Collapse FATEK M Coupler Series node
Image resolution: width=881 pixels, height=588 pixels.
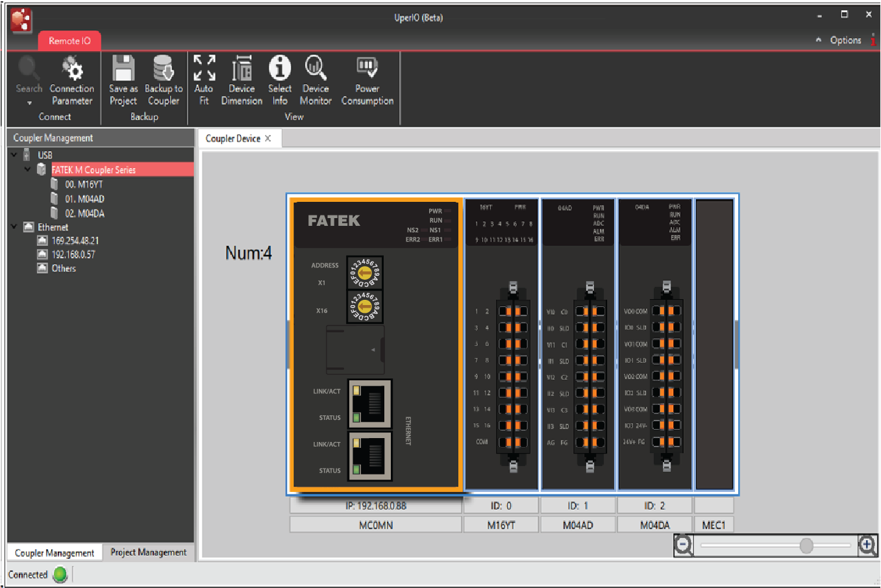pos(27,169)
